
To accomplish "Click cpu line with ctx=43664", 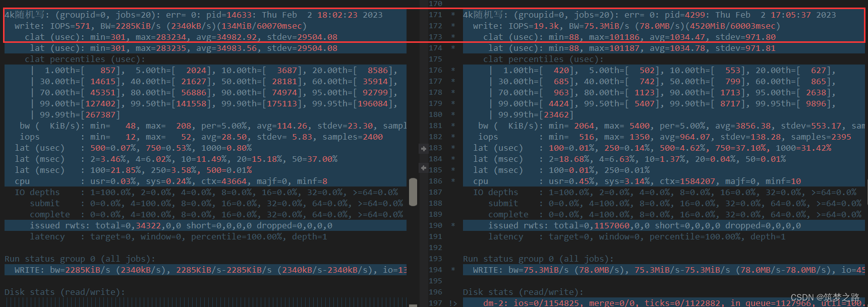I will point(171,181).
